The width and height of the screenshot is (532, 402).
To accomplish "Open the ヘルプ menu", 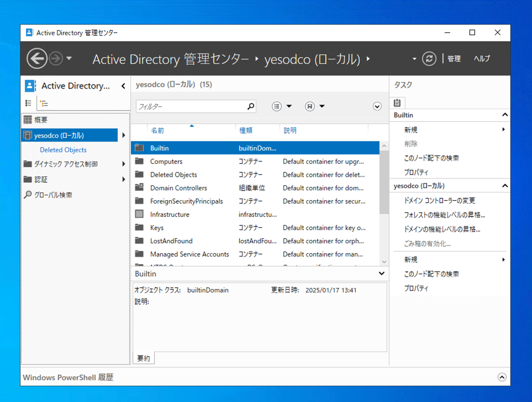I will coord(482,59).
